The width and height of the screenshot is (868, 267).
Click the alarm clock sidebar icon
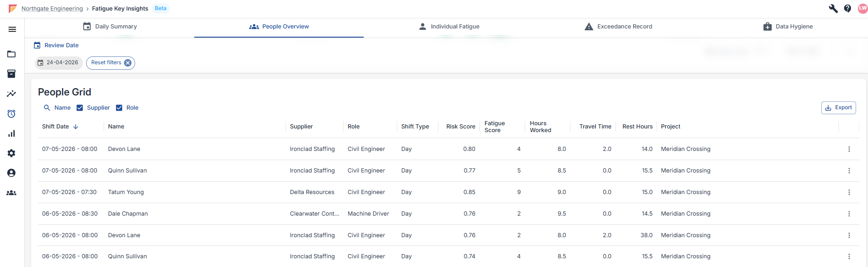click(x=11, y=114)
